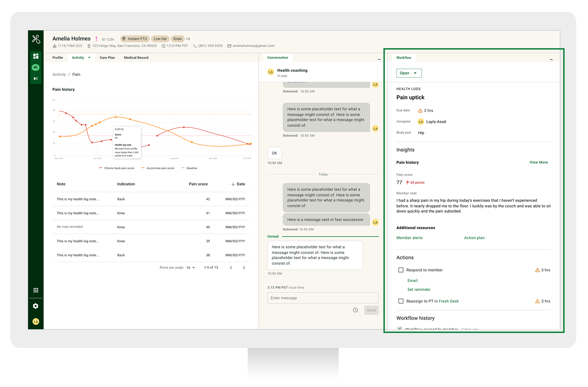Screen dimensions: 588x387
Task: Open the No note recorded table row
Action: pyautogui.click(x=151, y=227)
